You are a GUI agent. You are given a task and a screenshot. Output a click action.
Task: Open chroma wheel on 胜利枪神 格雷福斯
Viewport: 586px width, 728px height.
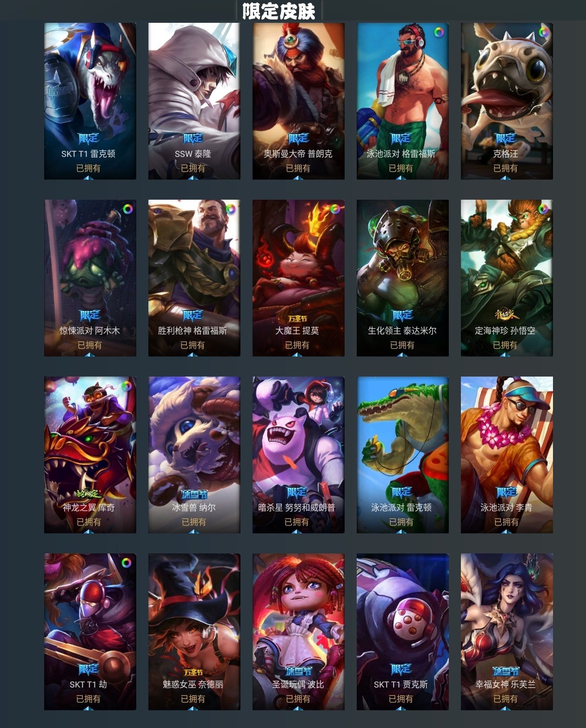click(x=231, y=209)
